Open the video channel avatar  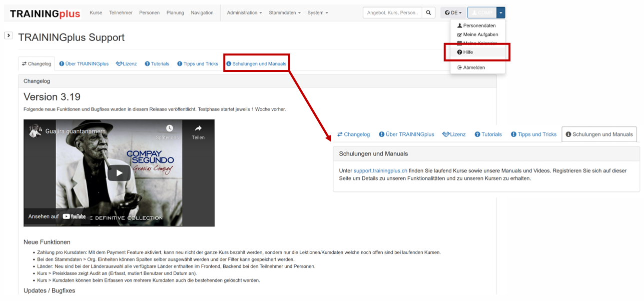(35, 131)
